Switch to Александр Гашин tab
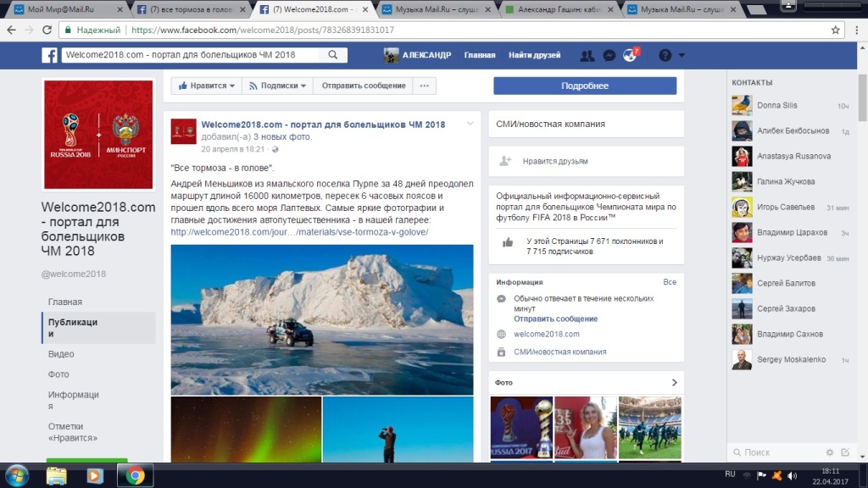The width and height of the screenshot is (868, 488). (x=559, y=9)
